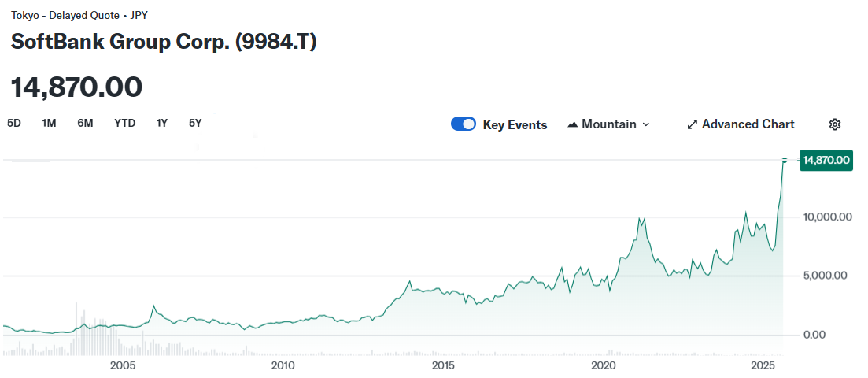Click the latest price point marker on chart
The height and width of the screenshot is (378, 868).
(785, 160)
